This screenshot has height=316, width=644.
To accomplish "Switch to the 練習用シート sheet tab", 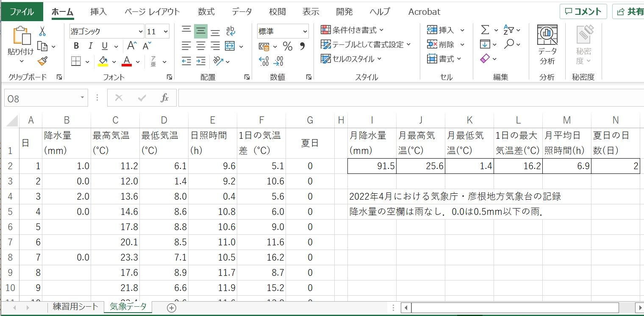I will [x=75, y=308].
